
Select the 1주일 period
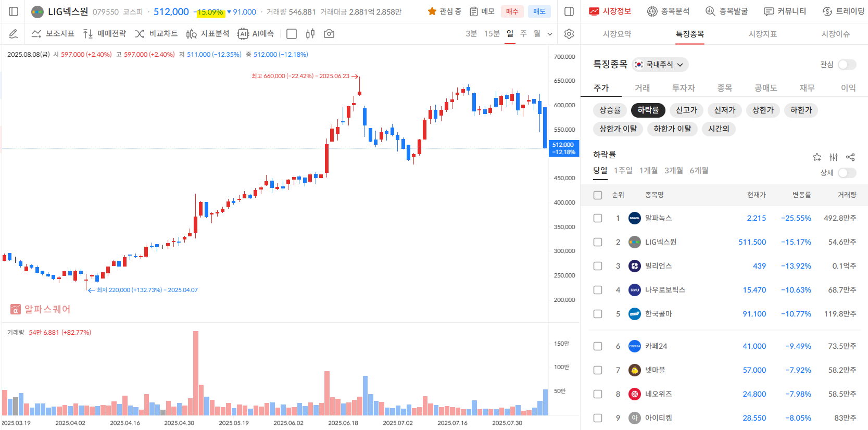(x=623, y=171)
